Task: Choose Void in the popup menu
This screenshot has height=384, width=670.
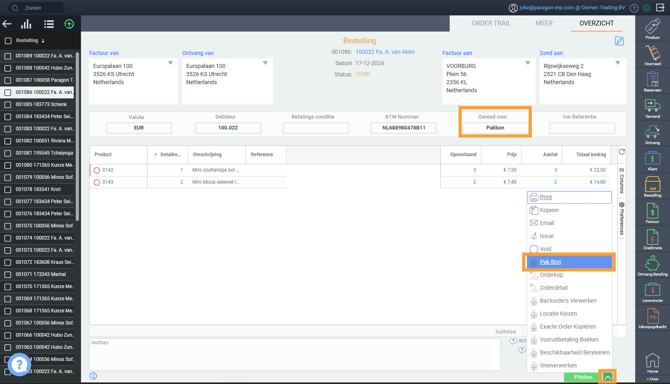Action: 569,249
